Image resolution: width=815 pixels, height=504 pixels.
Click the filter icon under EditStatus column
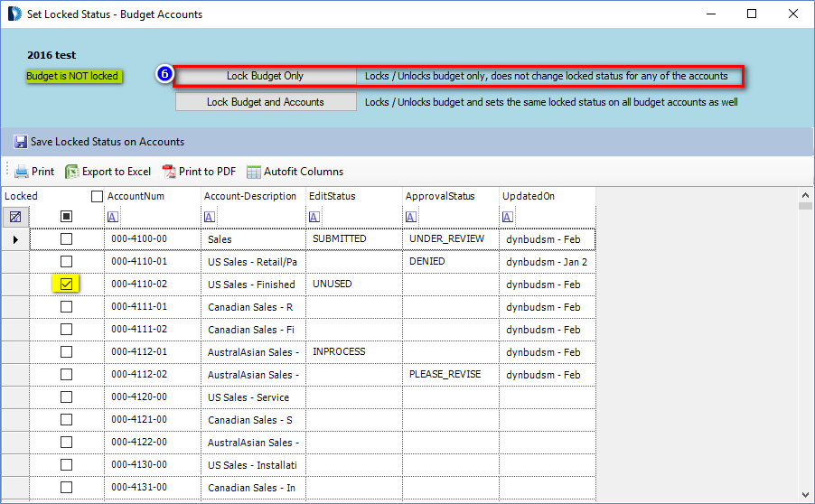click(x=314, y=217)
